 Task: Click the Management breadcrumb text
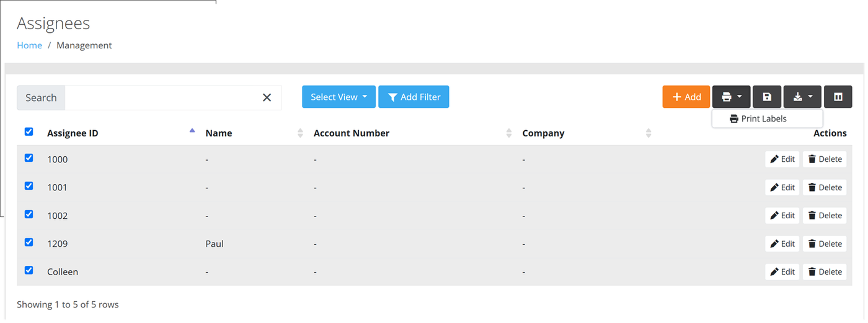pyautogui.click(x=84, y=45)
